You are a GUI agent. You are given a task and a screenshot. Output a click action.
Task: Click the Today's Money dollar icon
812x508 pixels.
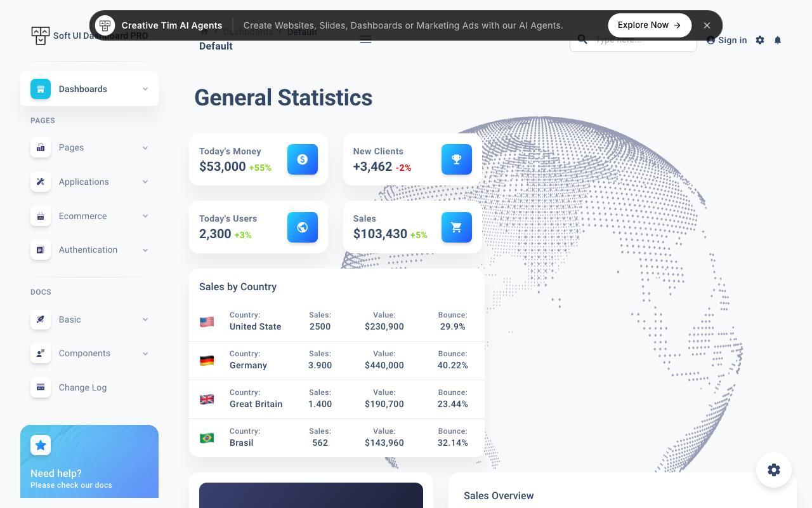point(303,159)
